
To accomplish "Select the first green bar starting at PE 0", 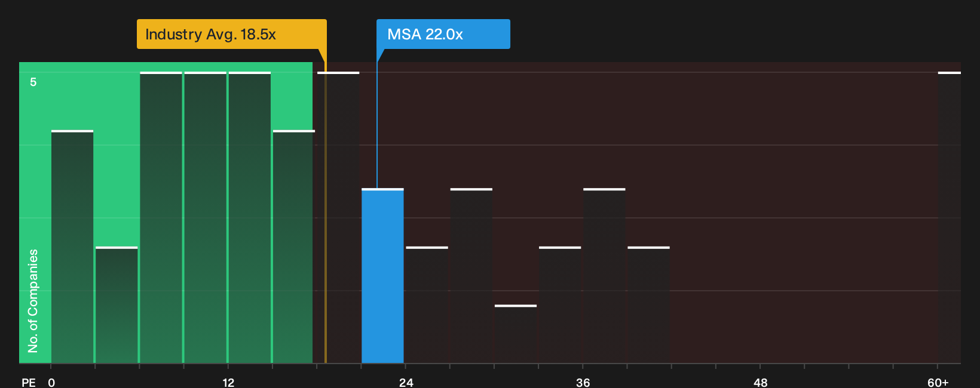I will (72, 247).
